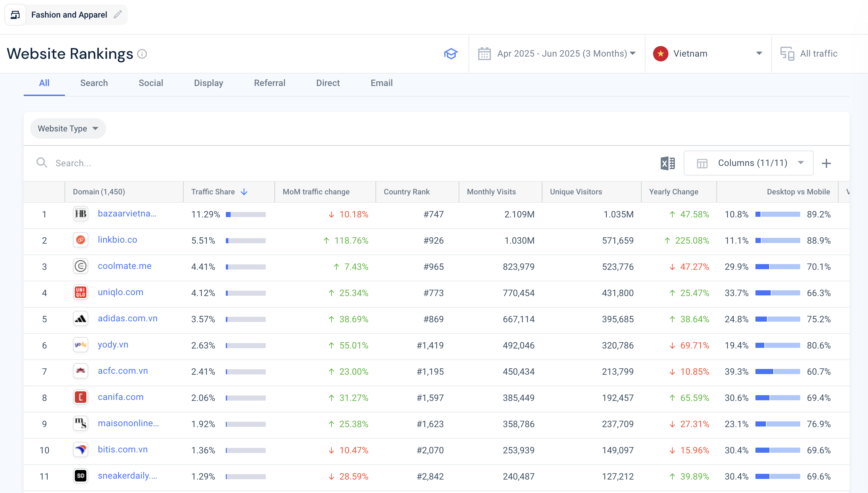Open the graduation cap learning icon

(x=450, y=53)
